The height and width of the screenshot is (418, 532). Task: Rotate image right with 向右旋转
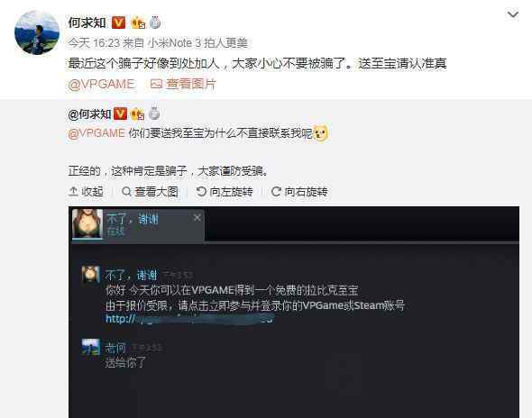299,192
